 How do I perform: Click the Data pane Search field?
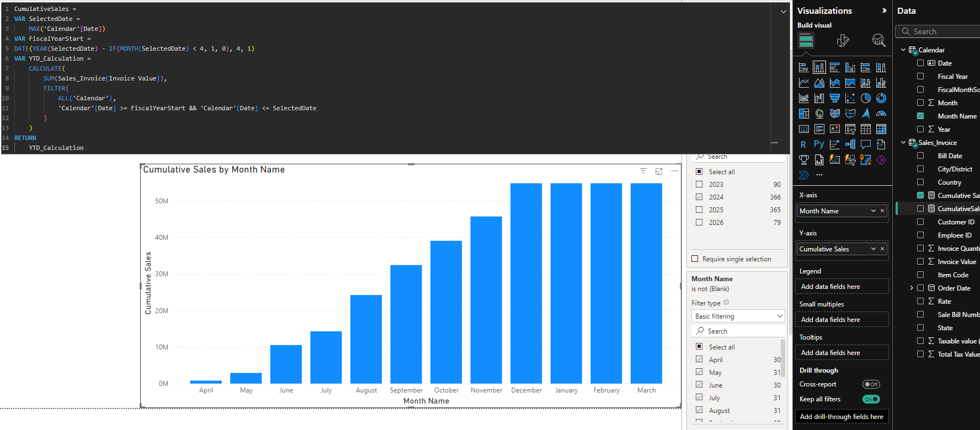tap(938, 31)
